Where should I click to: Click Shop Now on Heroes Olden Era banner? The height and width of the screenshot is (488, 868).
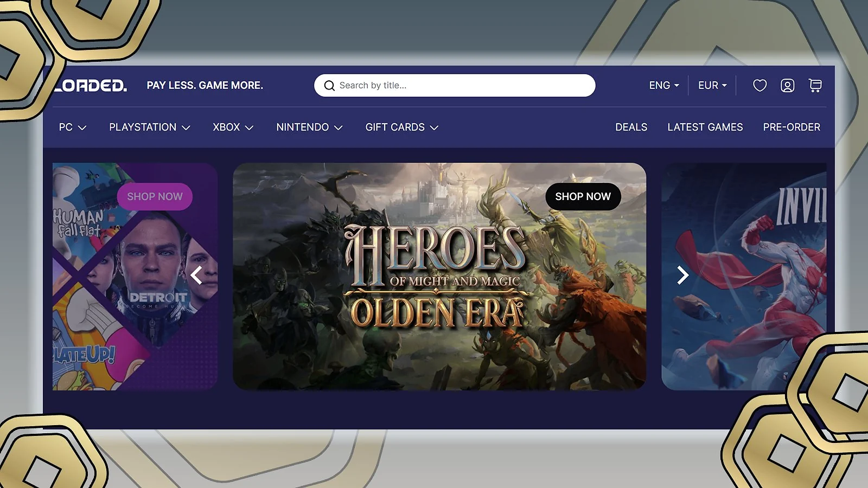click(583, 196)
